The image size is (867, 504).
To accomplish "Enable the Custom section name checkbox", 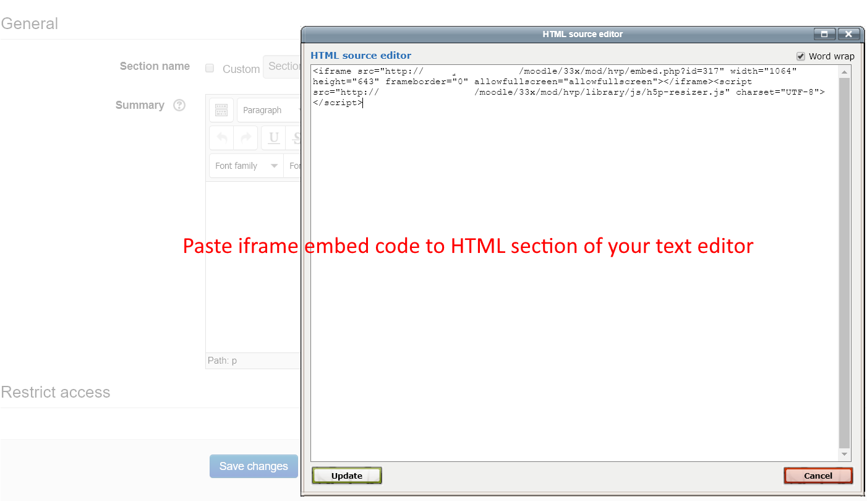I will [210, 68].
